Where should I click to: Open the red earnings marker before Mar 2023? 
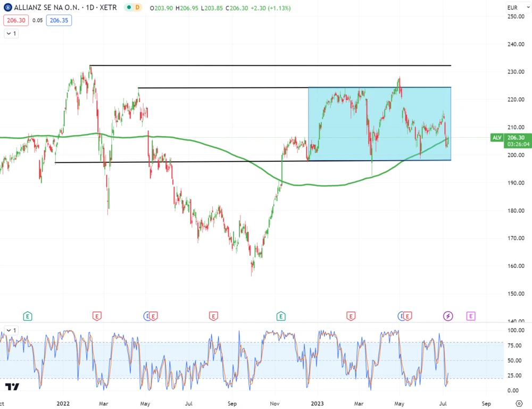click(351, 316)
